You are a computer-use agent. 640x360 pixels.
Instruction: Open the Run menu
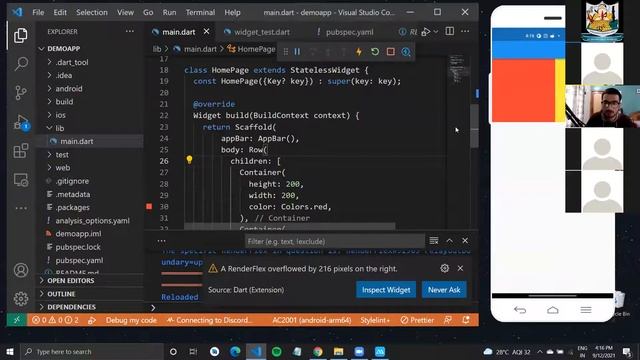[169, 12]
